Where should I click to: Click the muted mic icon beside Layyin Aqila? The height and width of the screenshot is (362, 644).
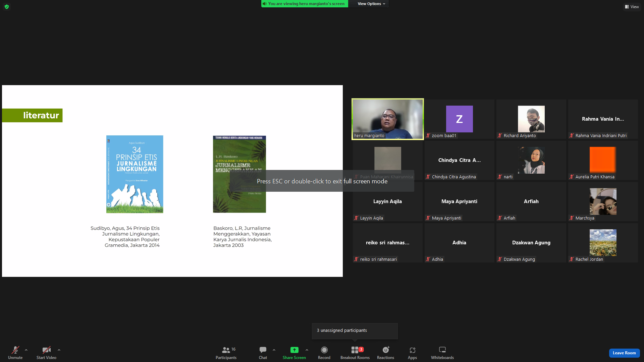[356, 218]
